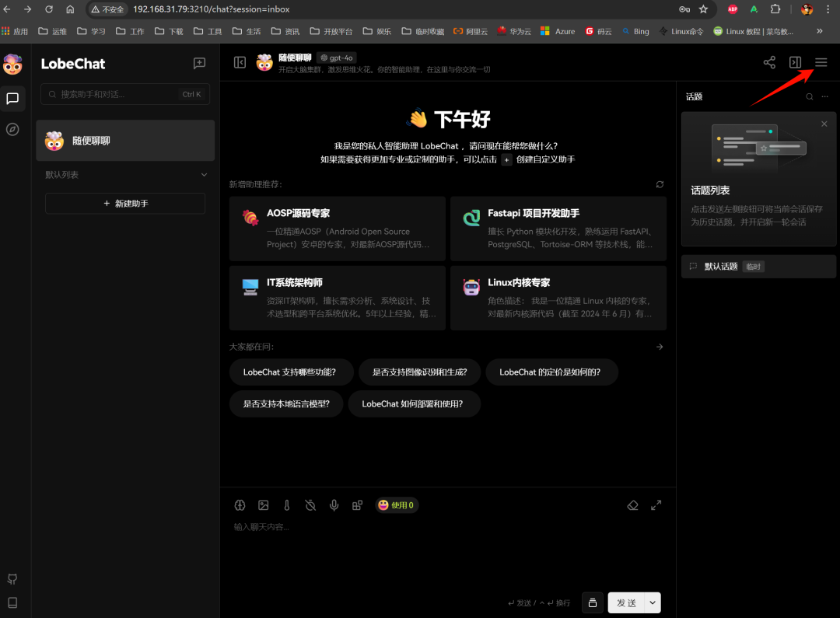Ask LobeChat 如何部署和使用?
This screenshot has height=618, width=840.
point(412,403)
